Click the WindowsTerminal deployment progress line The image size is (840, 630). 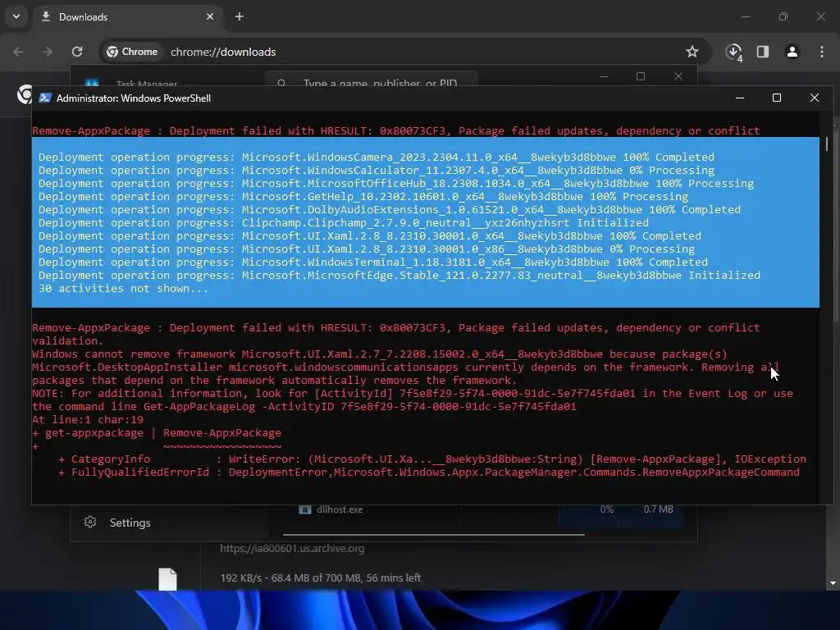pyautogui.click(x=373, y=262)
